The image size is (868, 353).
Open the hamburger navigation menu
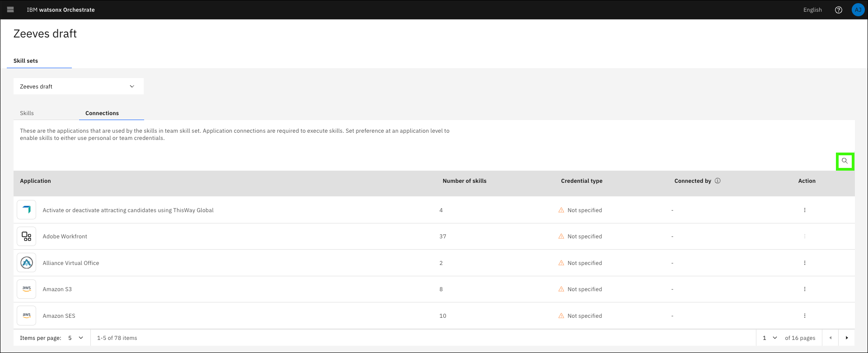[x=10, y=9]
